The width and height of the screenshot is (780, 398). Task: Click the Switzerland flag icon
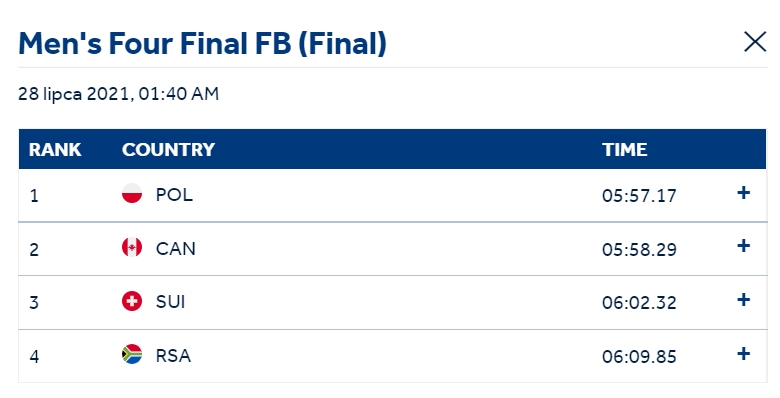pos(132,301)
